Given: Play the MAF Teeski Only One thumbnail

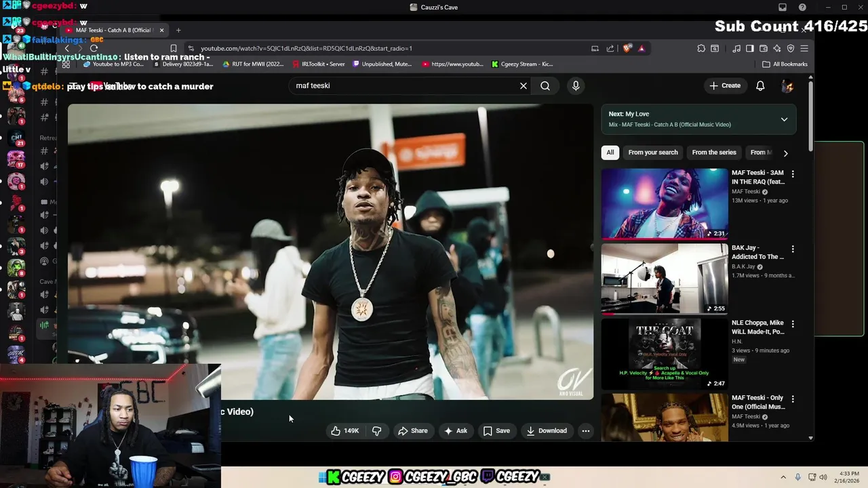Looking at the screenshot, I should (x=665, y=418).
